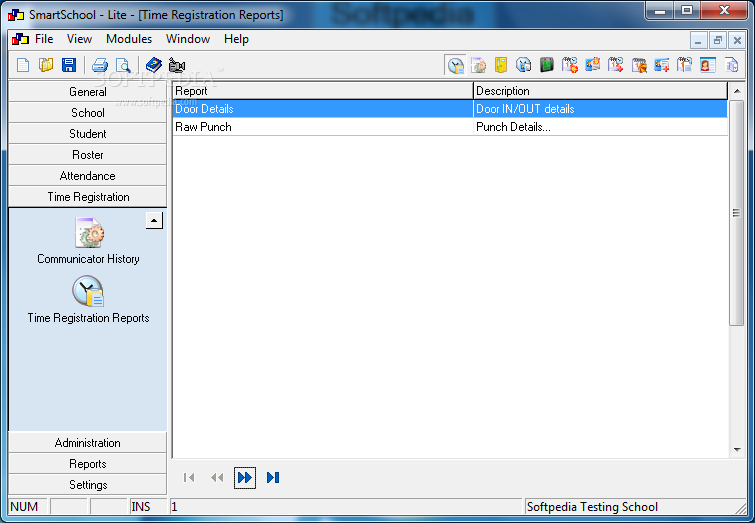This screenshot has width=755, height=523.
Task: Click the report list scroll down arrow
Action: click(x=737, y=449)
